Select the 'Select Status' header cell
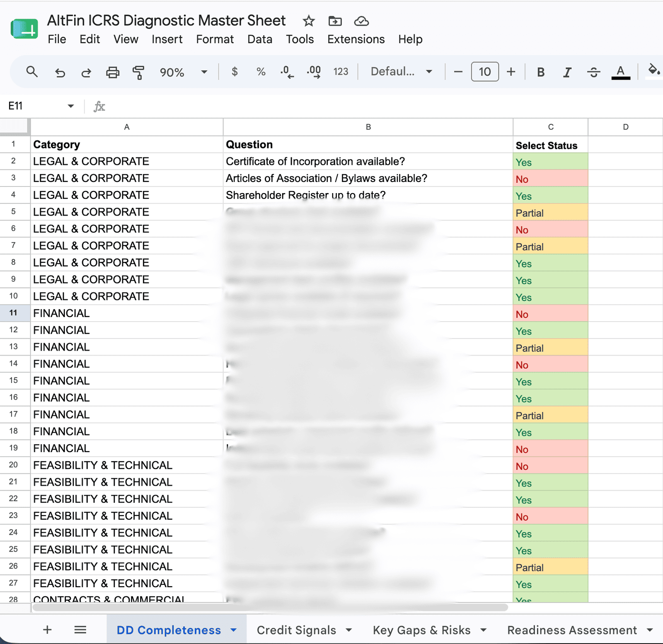The width and height of the screenshot is (663, 644). 551,145
